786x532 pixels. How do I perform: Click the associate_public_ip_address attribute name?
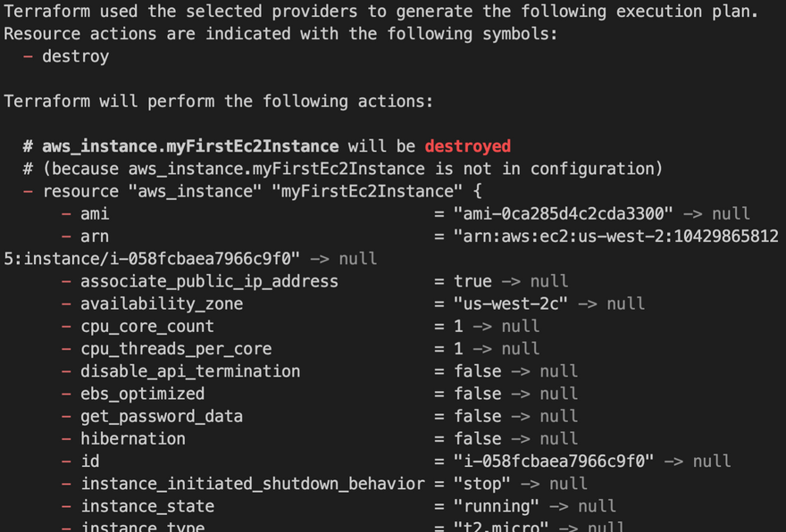click(x=210, y=281)
